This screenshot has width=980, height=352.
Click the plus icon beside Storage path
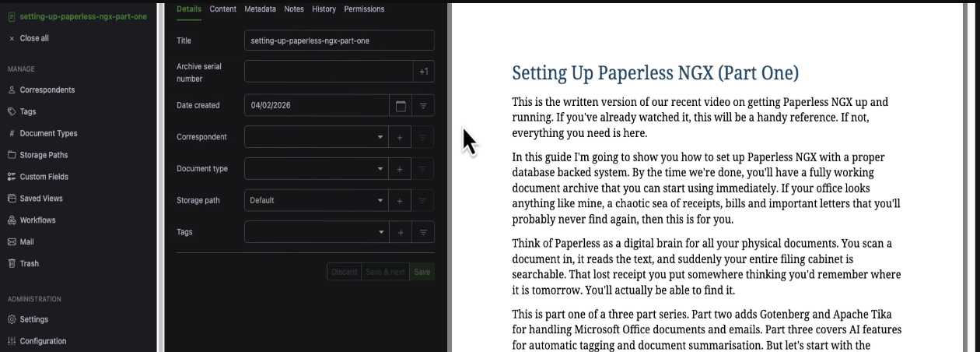400,201
